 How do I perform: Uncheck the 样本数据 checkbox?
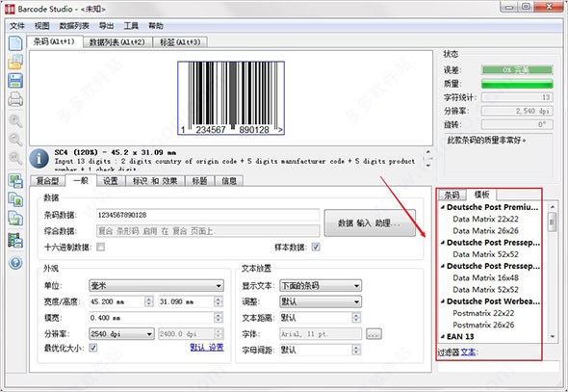point(316,248)
